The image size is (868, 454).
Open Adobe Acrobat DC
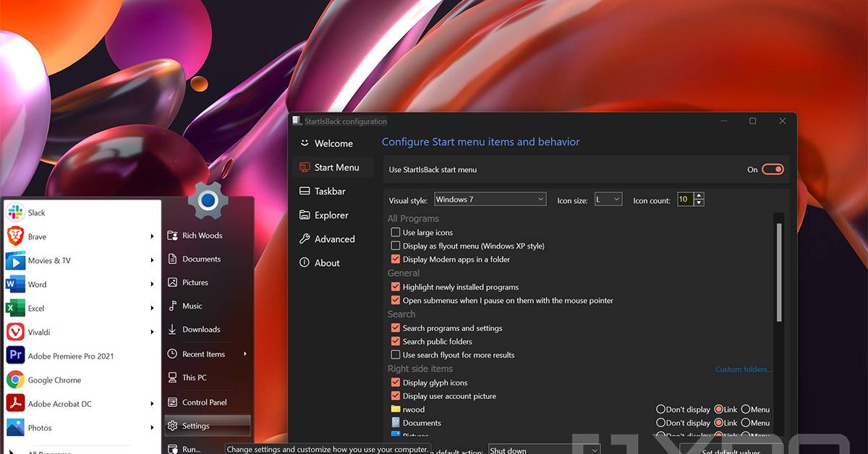(x=59, y=403)
